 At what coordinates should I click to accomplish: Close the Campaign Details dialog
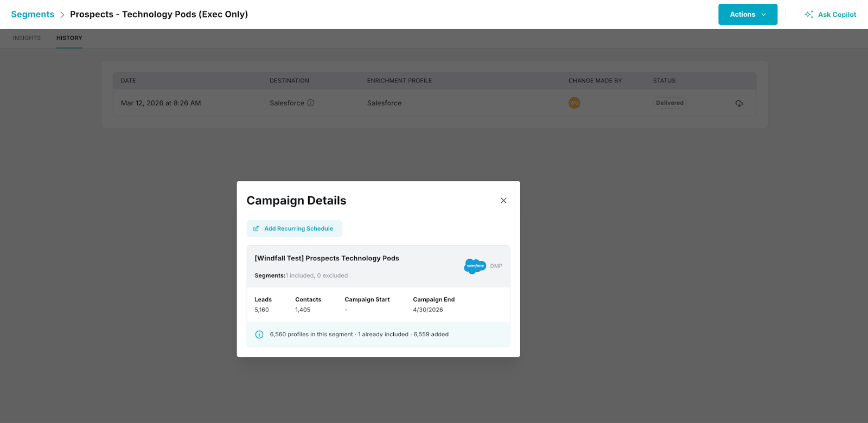pos(503,201)
